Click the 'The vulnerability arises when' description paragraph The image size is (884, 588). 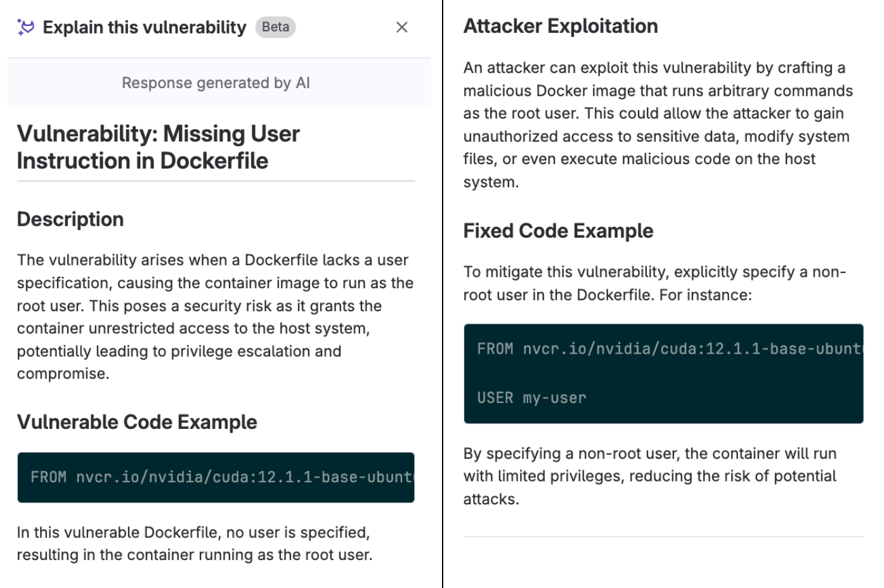[216, 317]
